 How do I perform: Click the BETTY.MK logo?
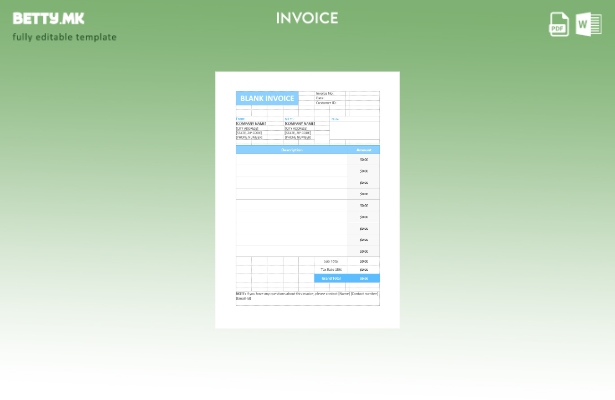(x=48, y=18)
